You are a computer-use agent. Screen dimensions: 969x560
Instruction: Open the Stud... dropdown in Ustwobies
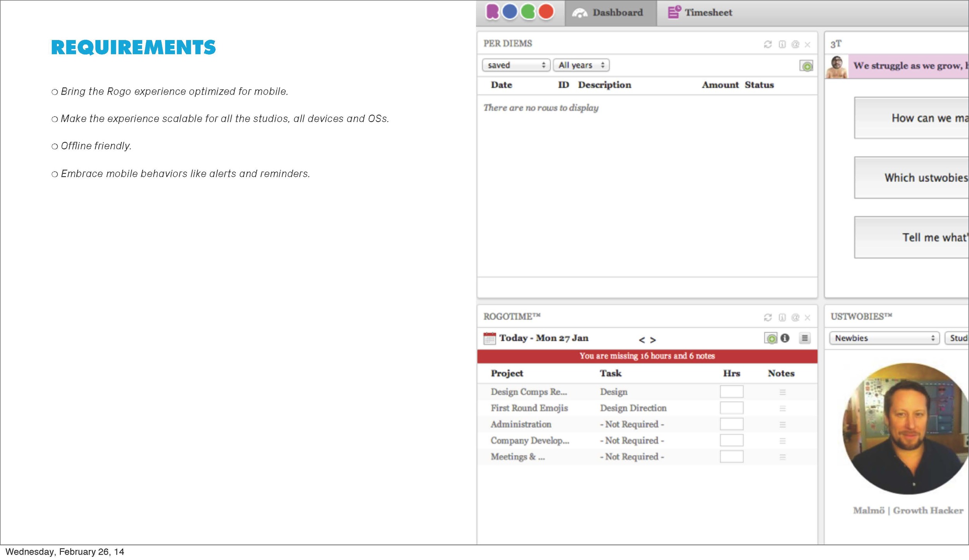point(957,338)
